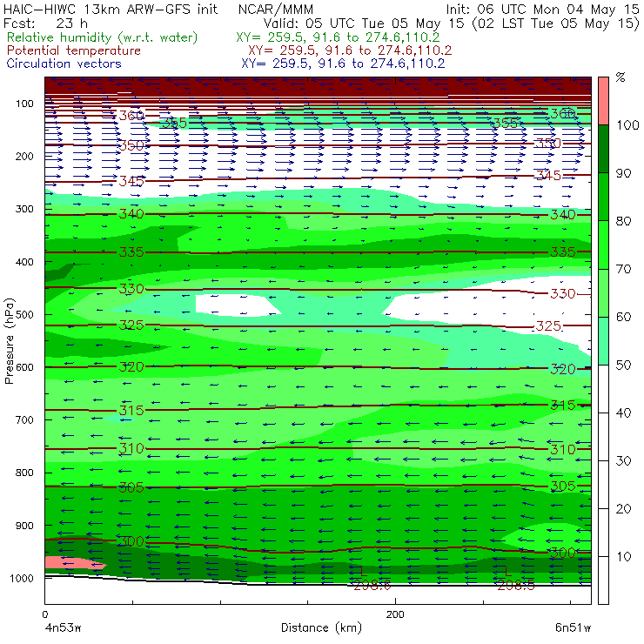Click the pressure axis '800' tick label

pos(24,473)
